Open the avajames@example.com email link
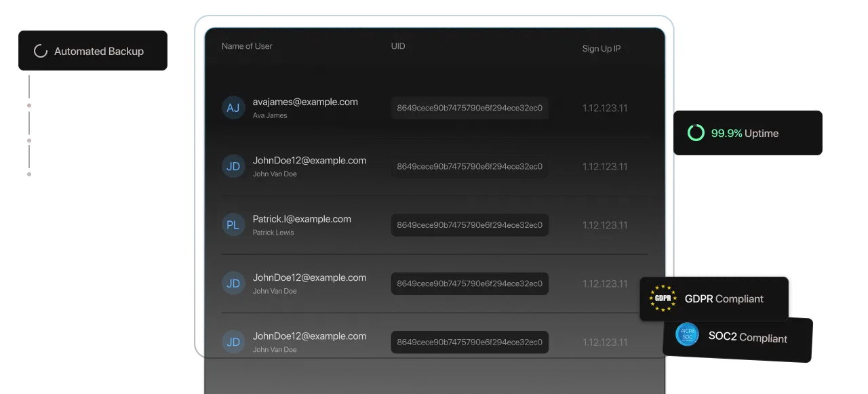868x394 pixels. (x=305, y=102)
